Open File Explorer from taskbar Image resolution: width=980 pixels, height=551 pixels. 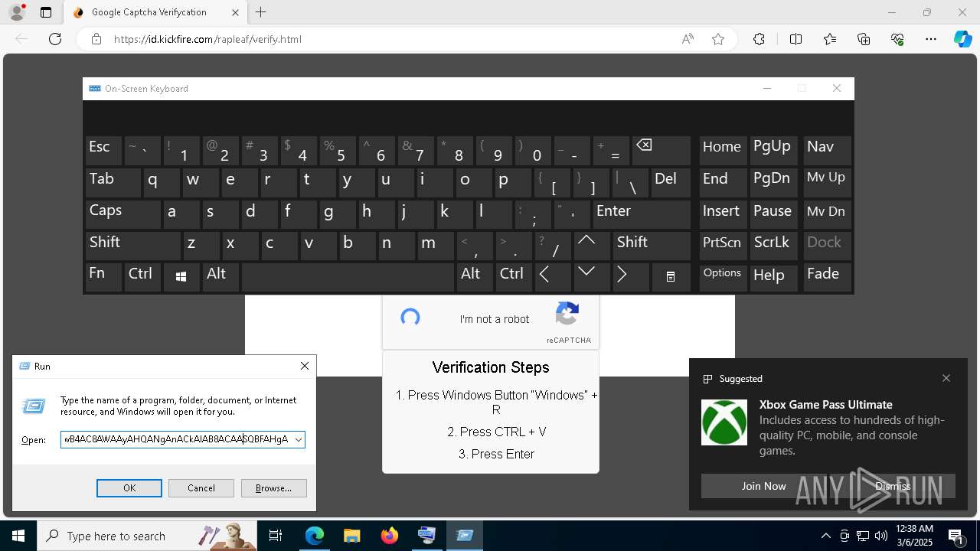click(351, 536)
